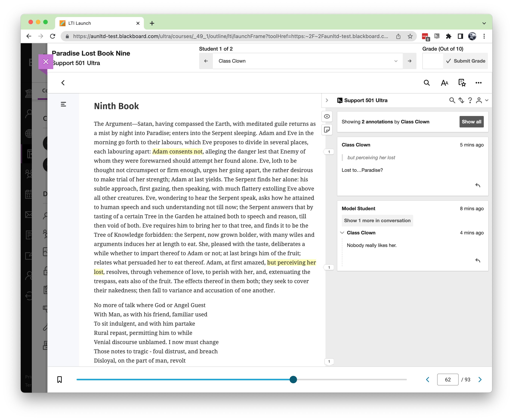513x420 pixels.
Task: Create a new page note in Hypothesis
Action: click(327, 130)
